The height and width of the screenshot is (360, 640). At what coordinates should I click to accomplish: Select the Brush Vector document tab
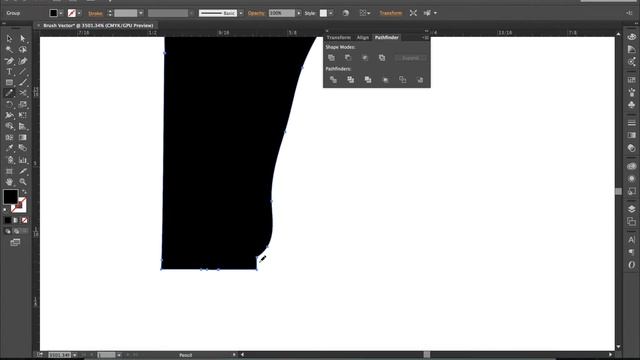coord(98,25)
